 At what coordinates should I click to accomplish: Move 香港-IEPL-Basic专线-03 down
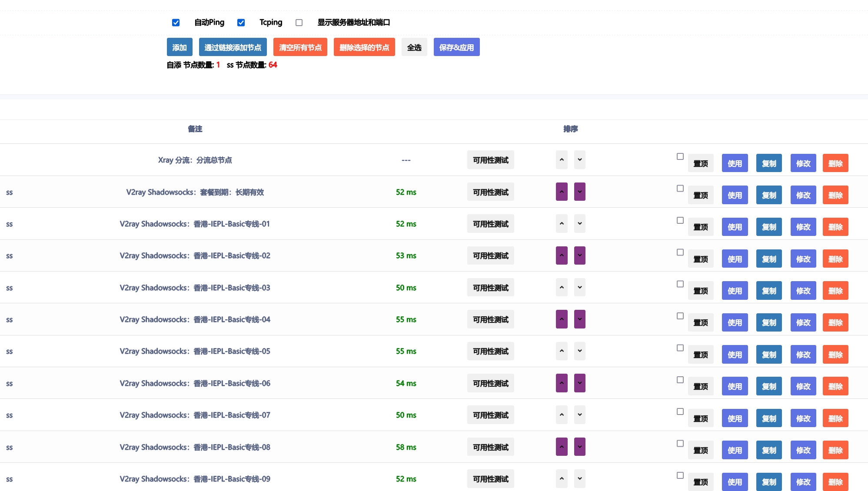[x=580, y=287]
